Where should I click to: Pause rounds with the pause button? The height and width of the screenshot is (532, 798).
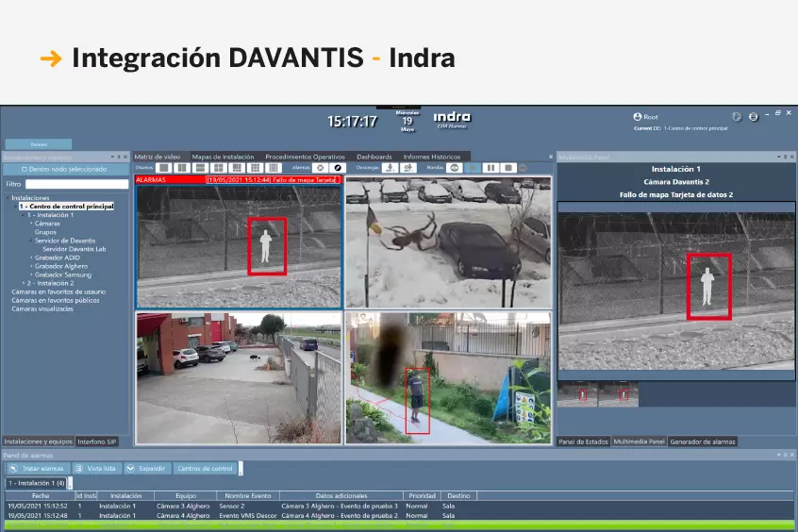(x=490, y=168)
